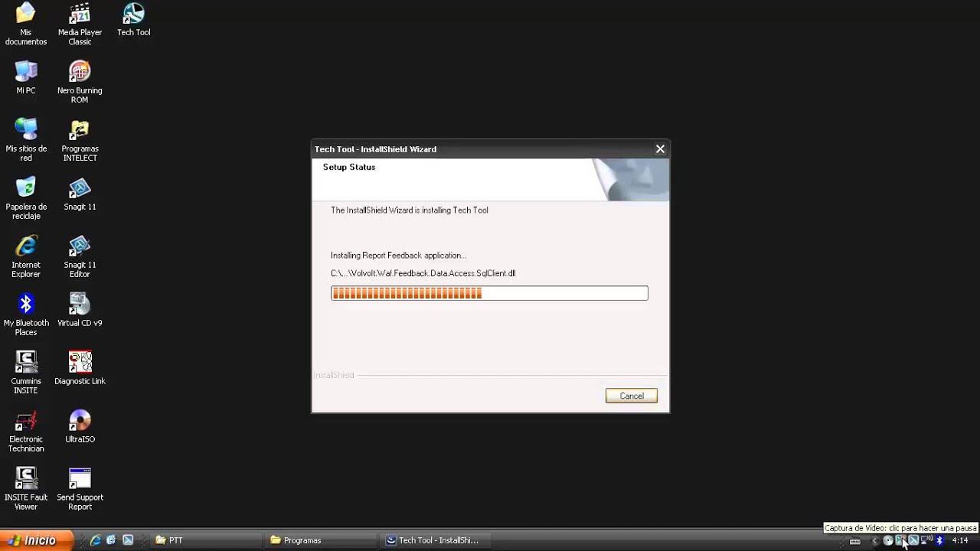Click the network connection tray icon

point(926,540)
